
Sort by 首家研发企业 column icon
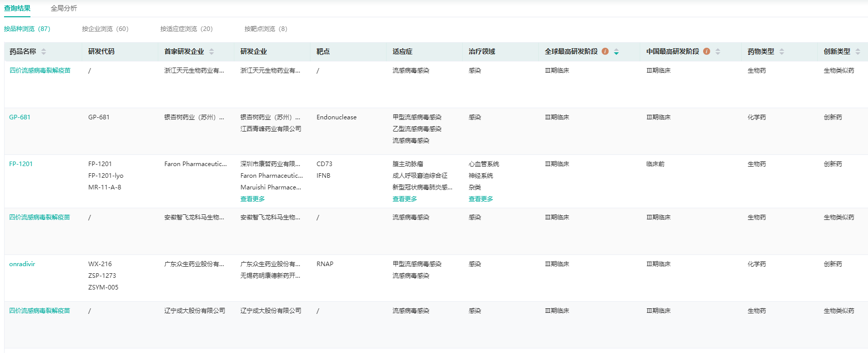212,52
